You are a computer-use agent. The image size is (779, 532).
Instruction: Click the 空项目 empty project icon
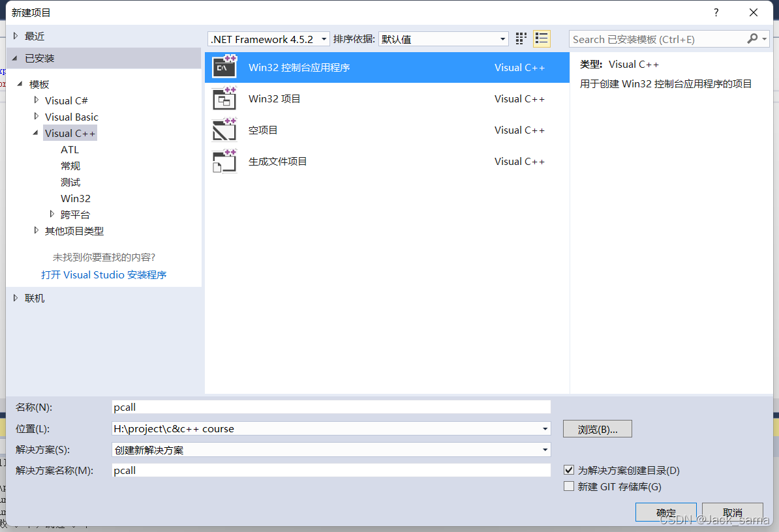point(224,130)
